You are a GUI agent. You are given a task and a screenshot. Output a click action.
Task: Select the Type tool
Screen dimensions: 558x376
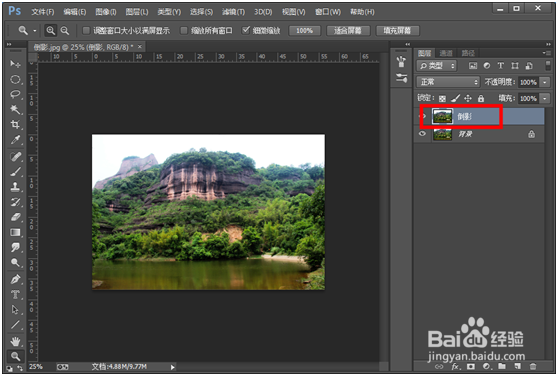coord(15,295)
